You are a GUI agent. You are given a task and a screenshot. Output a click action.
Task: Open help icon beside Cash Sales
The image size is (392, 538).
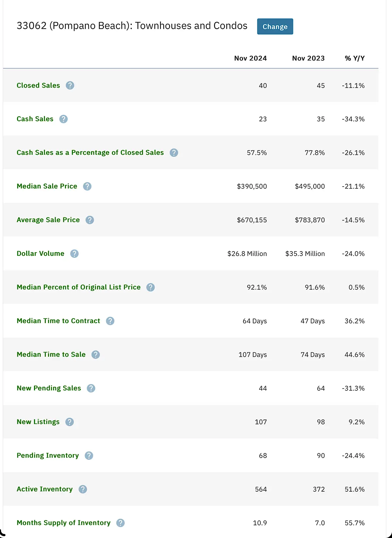[63, 119]
